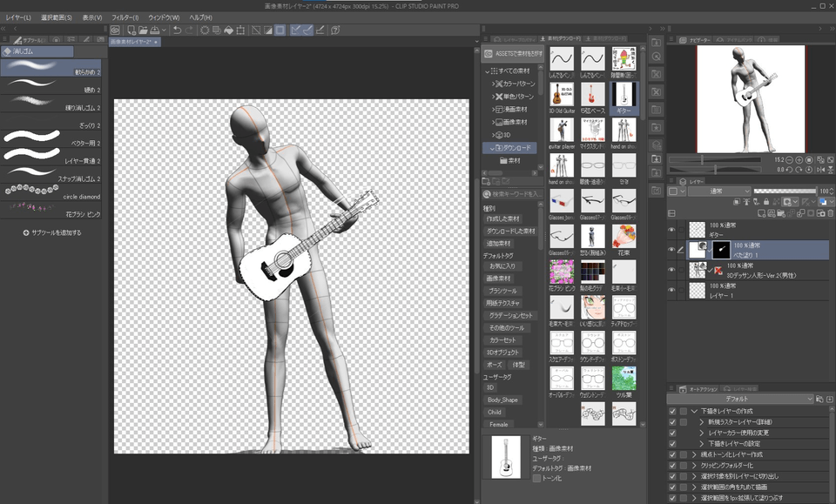Open the デフォルト auto action set dropdown
836x504 pixels.
(740, 399)
